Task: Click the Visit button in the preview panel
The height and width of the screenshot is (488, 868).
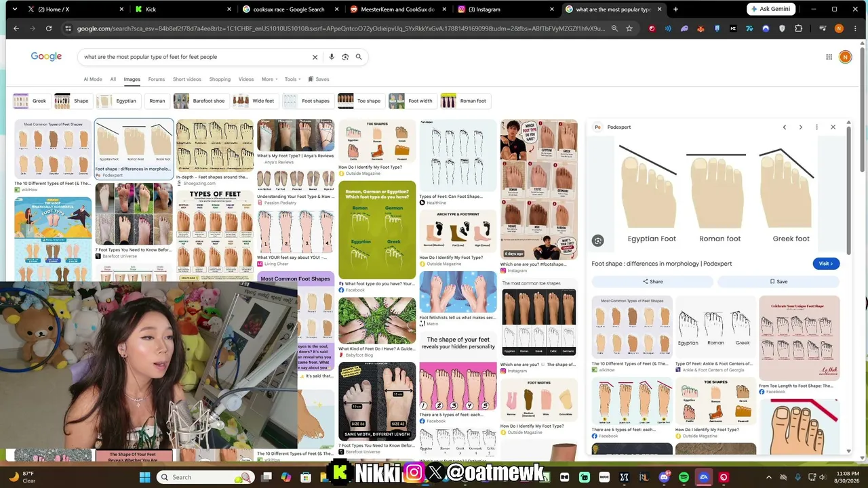Action: point(826,264)
